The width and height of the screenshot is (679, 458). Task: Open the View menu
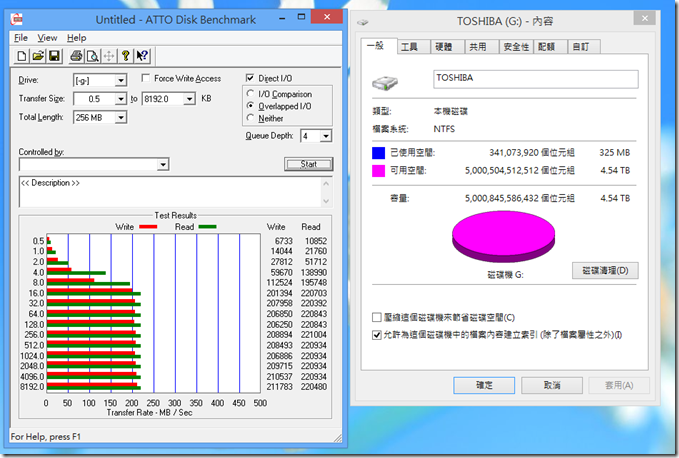coord(47,38)
